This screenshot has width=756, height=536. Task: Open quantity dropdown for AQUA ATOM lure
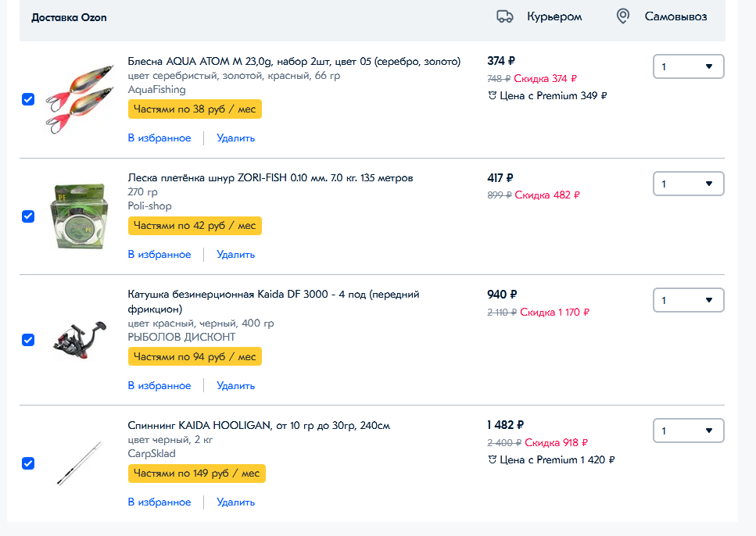click(688, 66)
